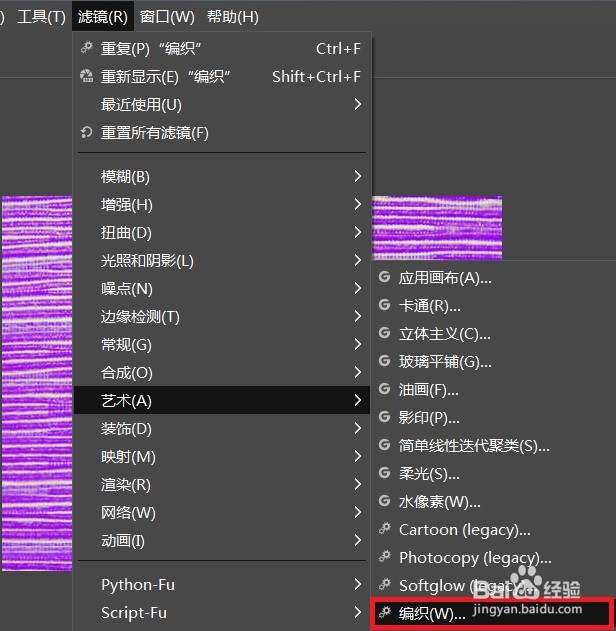Screen dimensions: 616x631
Task: Expand the 装饰(D) submenu arrow
Action: [x=358, y=428]
